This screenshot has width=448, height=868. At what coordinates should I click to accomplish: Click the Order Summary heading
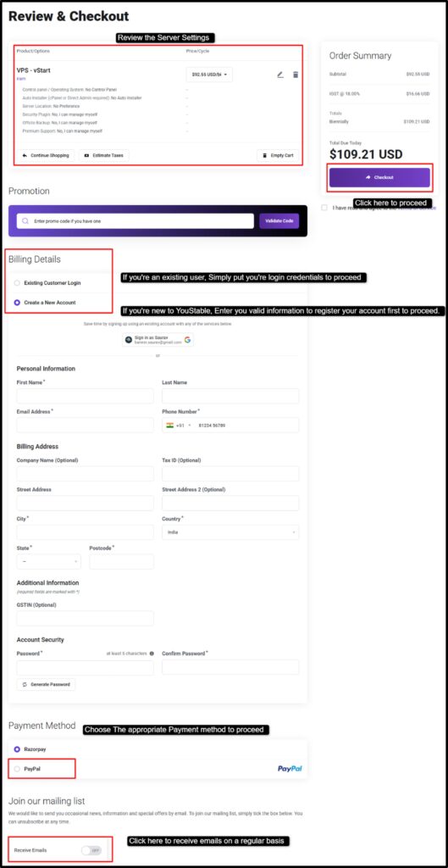[x=360, y=56]
